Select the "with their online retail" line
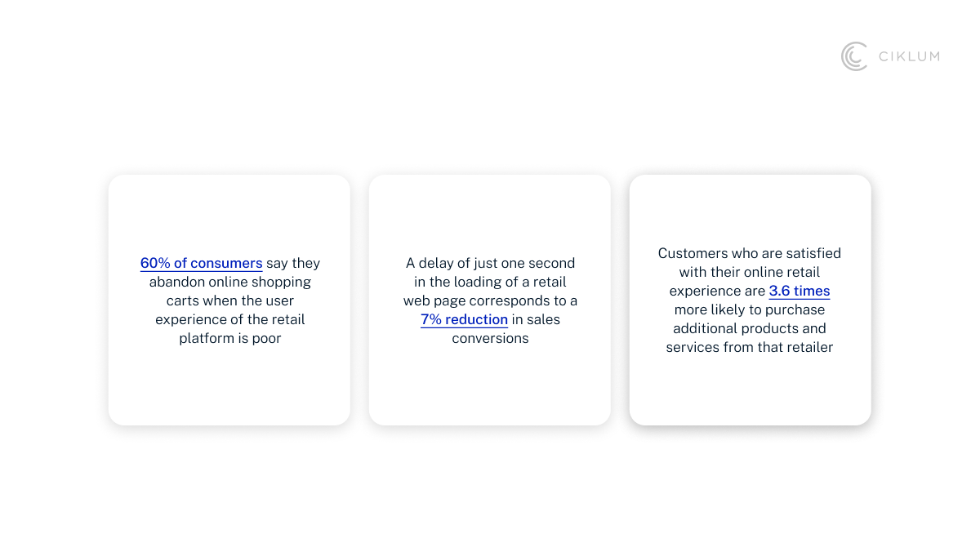Image resolution: width=980 pixels, height=543 pixels. [x=749, y=272]
